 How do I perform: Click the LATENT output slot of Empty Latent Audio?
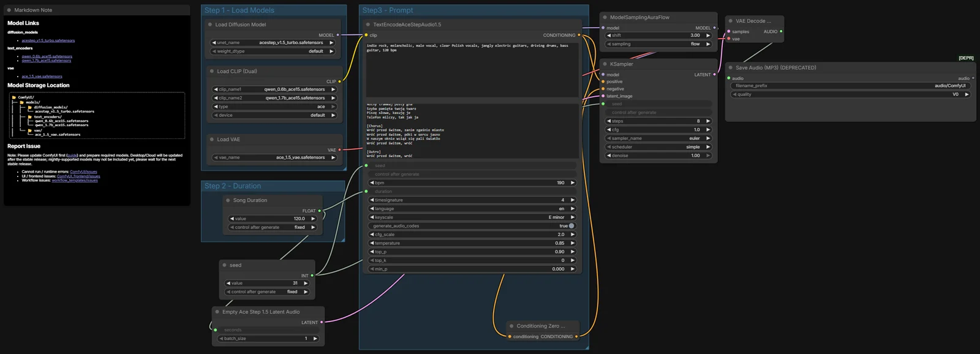pos(321,322)
